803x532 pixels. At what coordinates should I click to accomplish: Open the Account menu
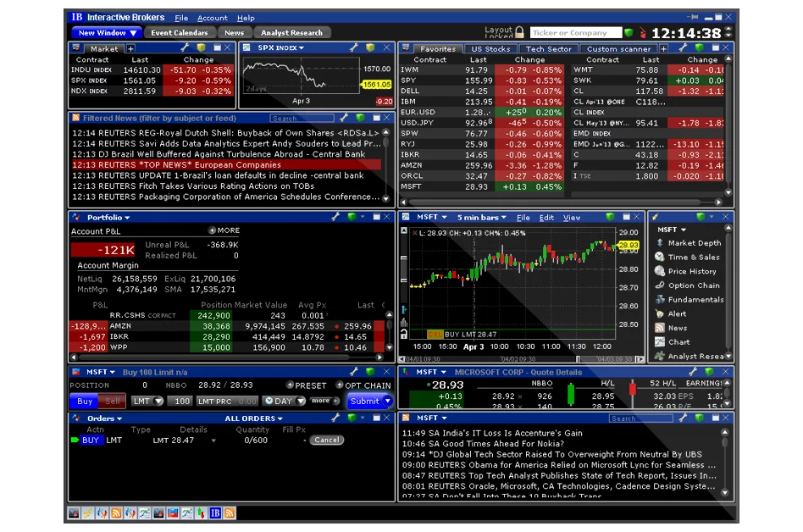click(212, 18)
